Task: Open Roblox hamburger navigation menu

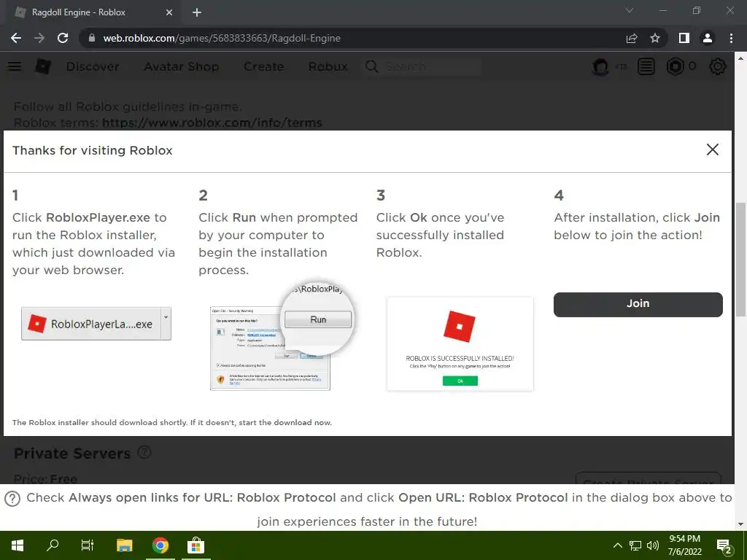Action: pos(15,66)
